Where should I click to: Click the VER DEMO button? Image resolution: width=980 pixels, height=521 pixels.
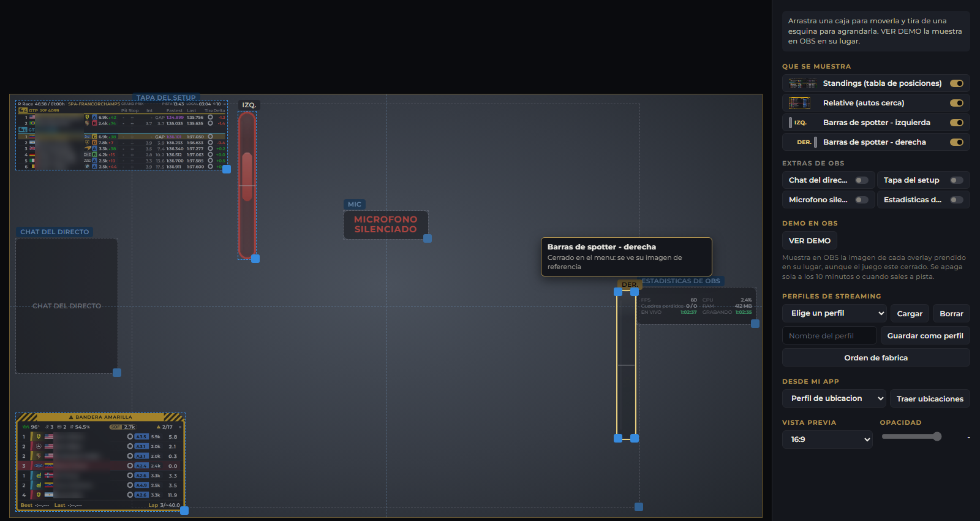810,241
